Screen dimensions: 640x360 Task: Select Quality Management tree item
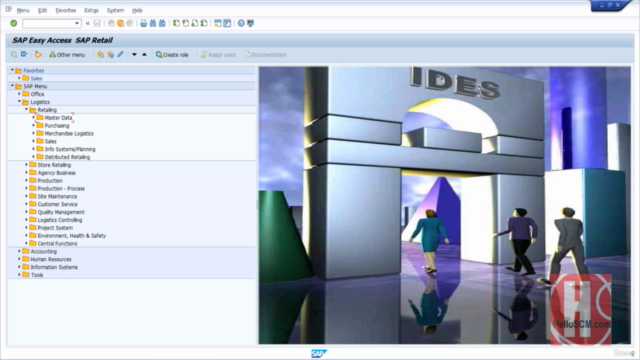[x=61, y=212]
